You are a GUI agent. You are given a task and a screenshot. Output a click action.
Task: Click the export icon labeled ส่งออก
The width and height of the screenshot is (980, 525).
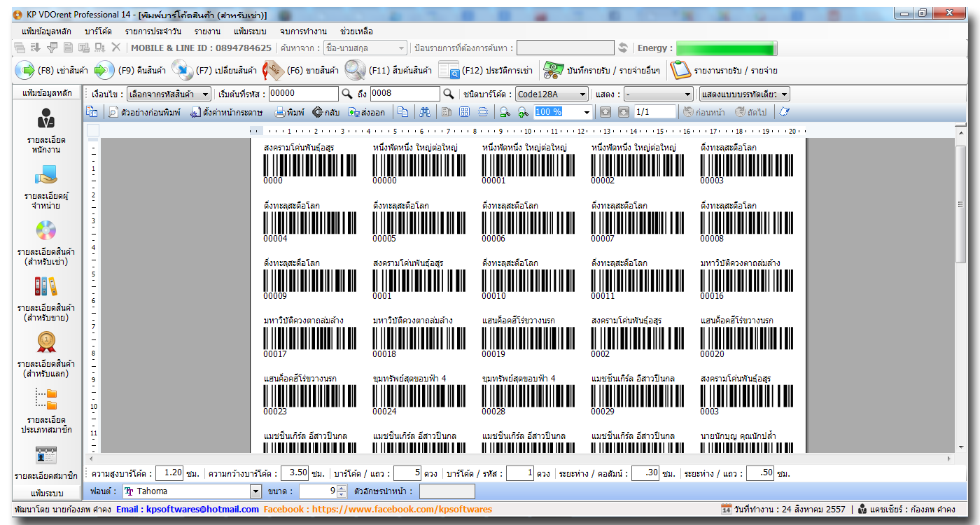pyautogui.click(x=354, y=112)
